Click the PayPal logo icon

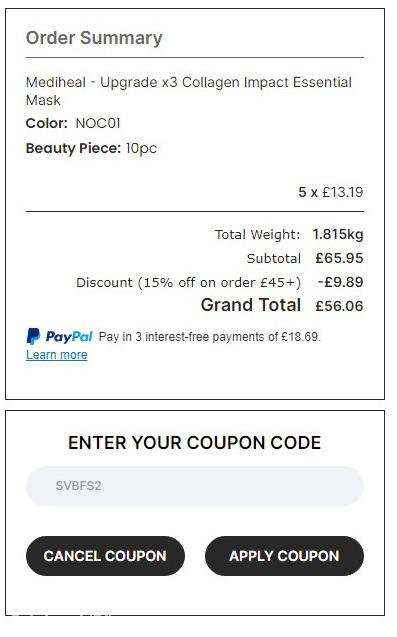33,336
